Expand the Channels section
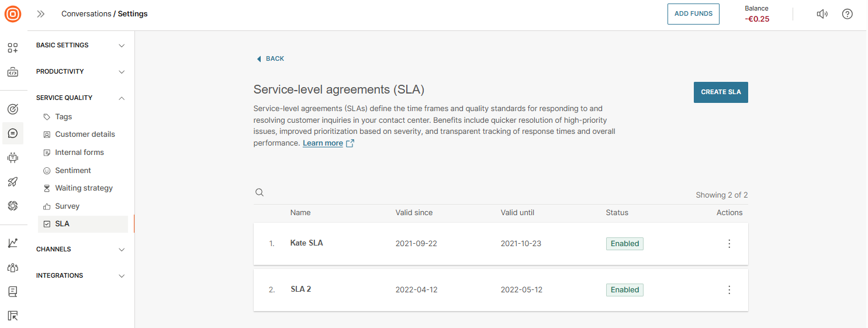Viewport: 868px width, 328px height. click(x=81, y=249)
